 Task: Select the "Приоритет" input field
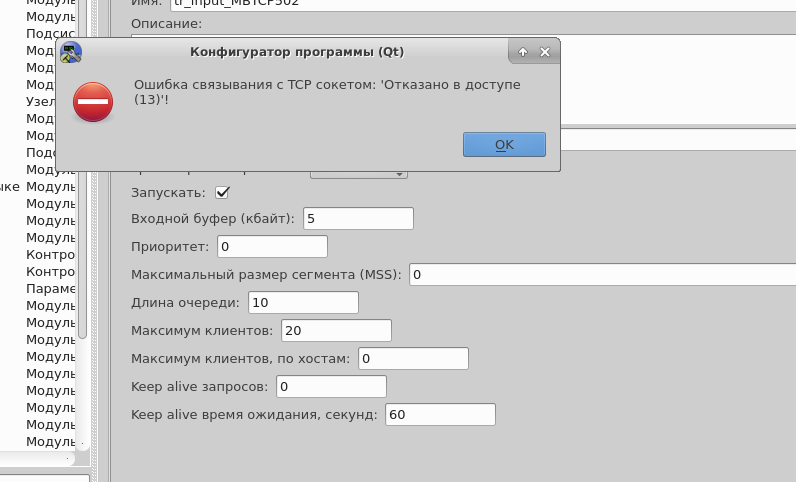(x=271, y=246)
